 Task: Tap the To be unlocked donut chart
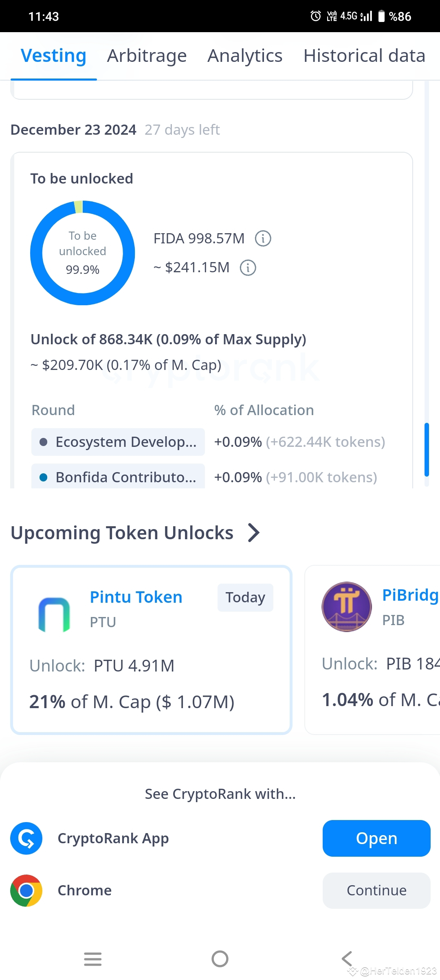click(x=83, y=253)
